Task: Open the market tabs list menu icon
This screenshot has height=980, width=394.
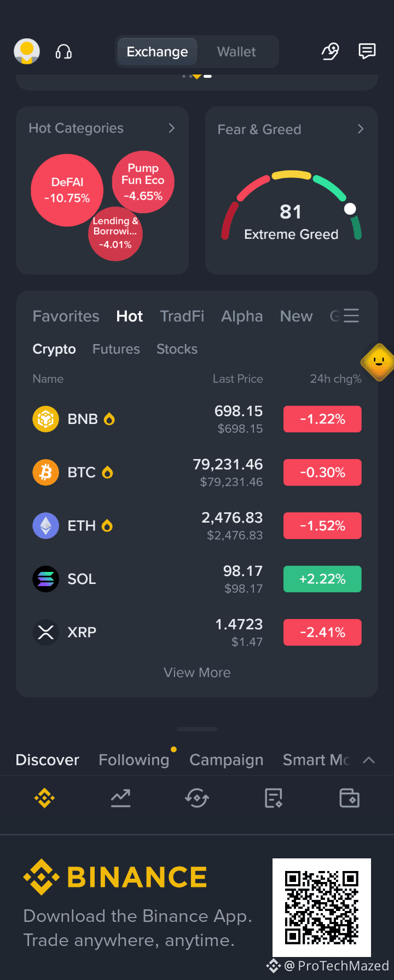Action: tap(351, 316)
